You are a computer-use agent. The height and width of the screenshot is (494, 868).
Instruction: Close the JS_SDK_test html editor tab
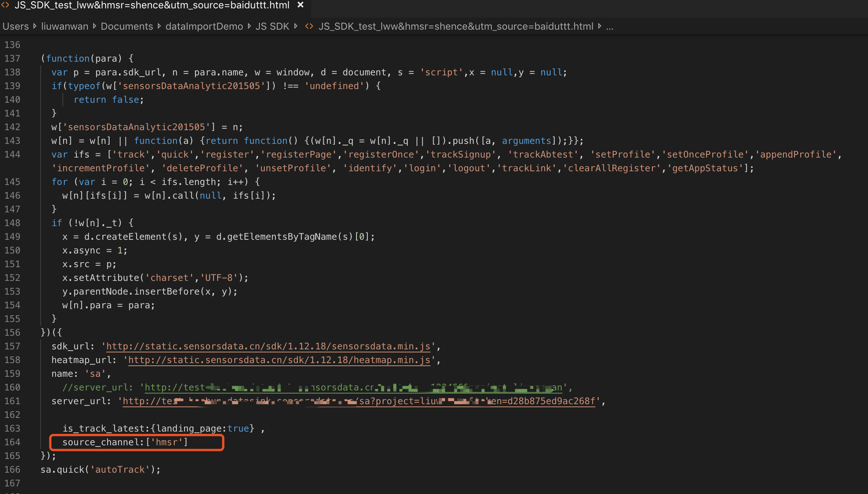pyautogui.click(x=300, y=5)
